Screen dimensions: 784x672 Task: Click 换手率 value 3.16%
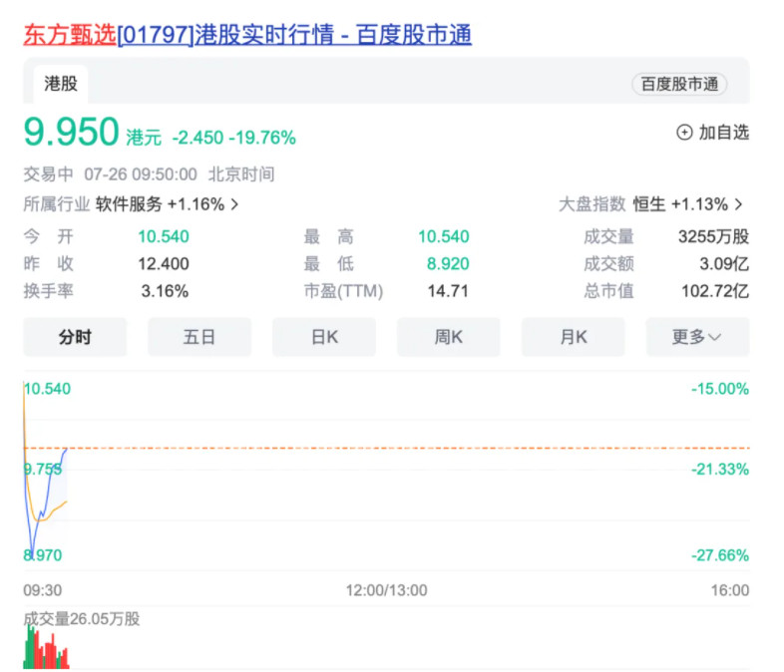coord(165,291)
